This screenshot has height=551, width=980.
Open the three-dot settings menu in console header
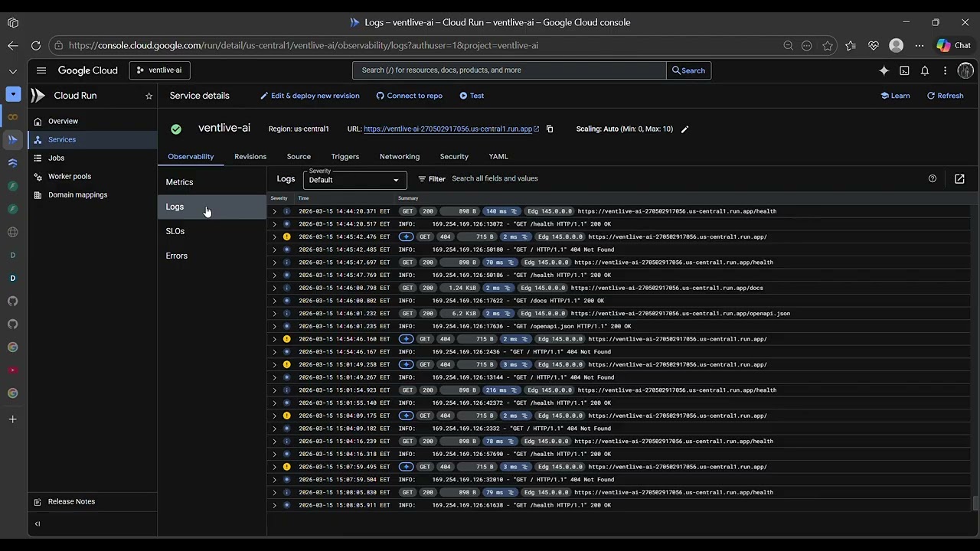click(946, 70)
